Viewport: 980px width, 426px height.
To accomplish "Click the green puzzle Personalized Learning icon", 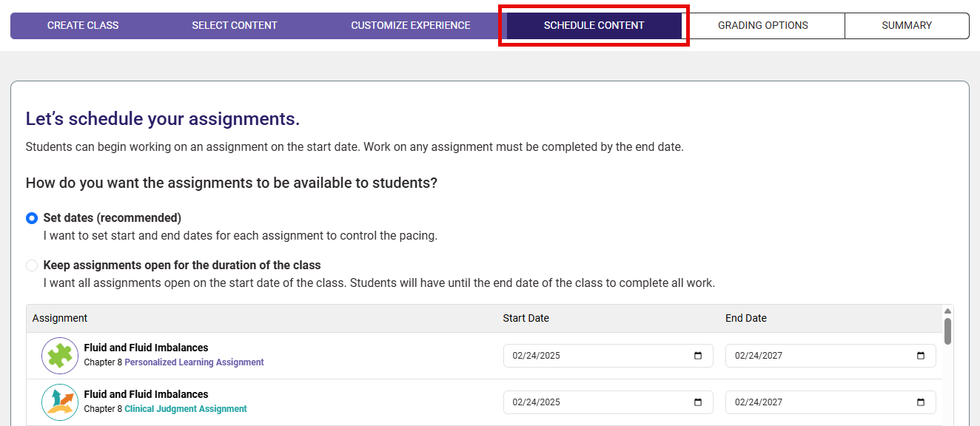I will [60, 356].
